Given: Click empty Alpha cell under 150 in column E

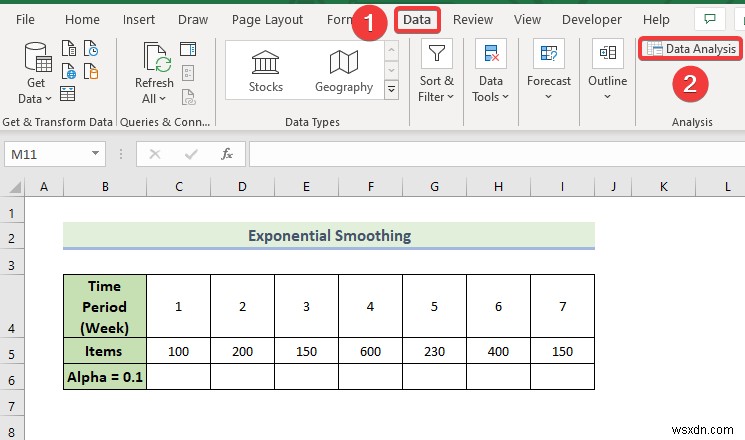Looking at the screenshot, I should pyautogui.click(x=306, y=377).
